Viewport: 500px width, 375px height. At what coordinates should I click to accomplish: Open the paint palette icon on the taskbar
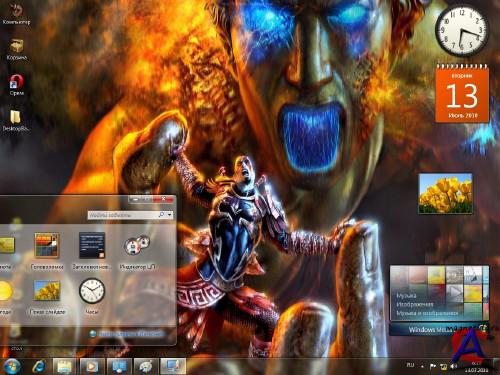(x=146, y=366)
